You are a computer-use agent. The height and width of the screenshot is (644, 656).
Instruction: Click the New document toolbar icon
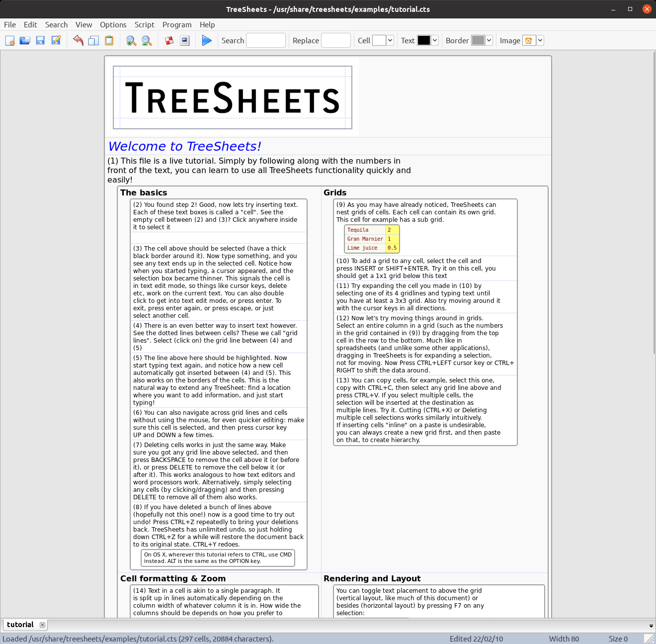pyautogui.click(x=10, y=41)
